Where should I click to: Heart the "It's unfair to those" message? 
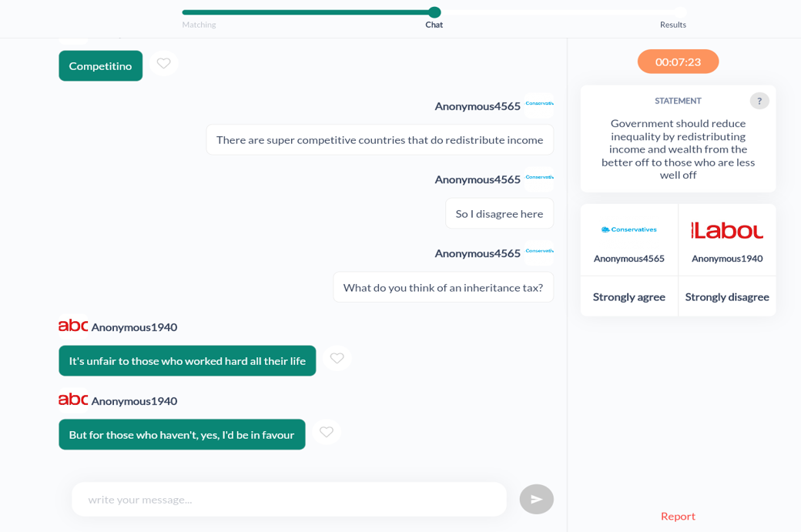[x=337, y=358]
